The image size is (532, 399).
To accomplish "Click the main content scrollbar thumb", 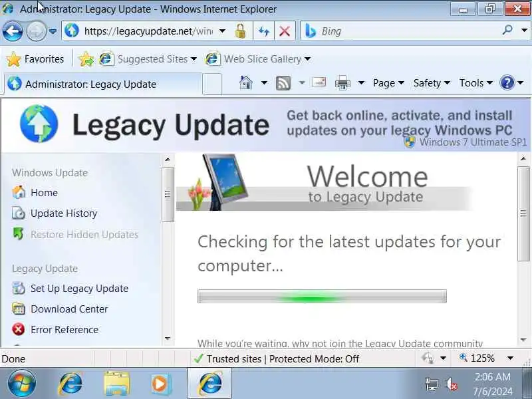I will (523, 213).
